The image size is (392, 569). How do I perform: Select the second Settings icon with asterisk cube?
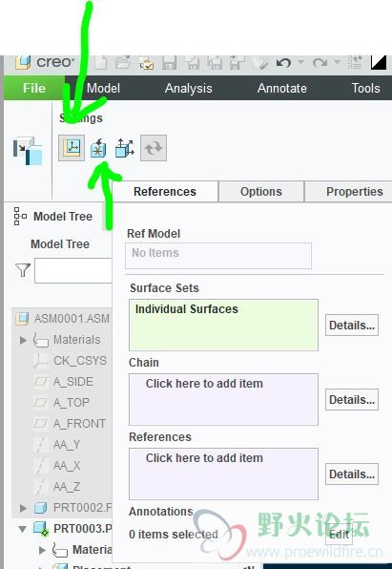click(x=98, y=148)
